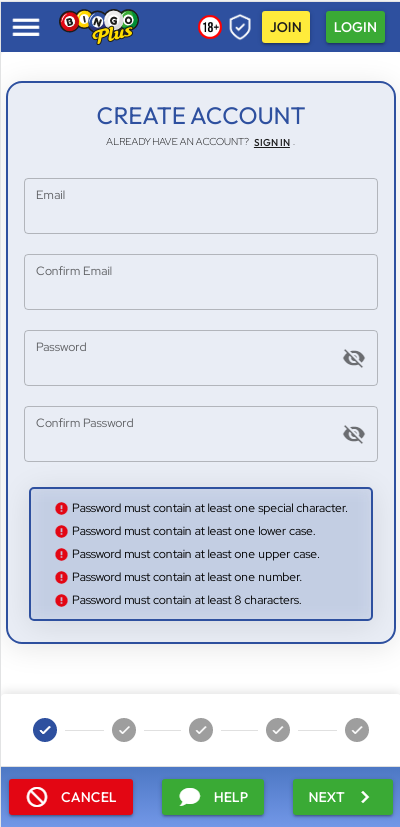The height and width of the screenshot is (827, 400).
Task: Select the first blue progress step
Action: point(45,730)
